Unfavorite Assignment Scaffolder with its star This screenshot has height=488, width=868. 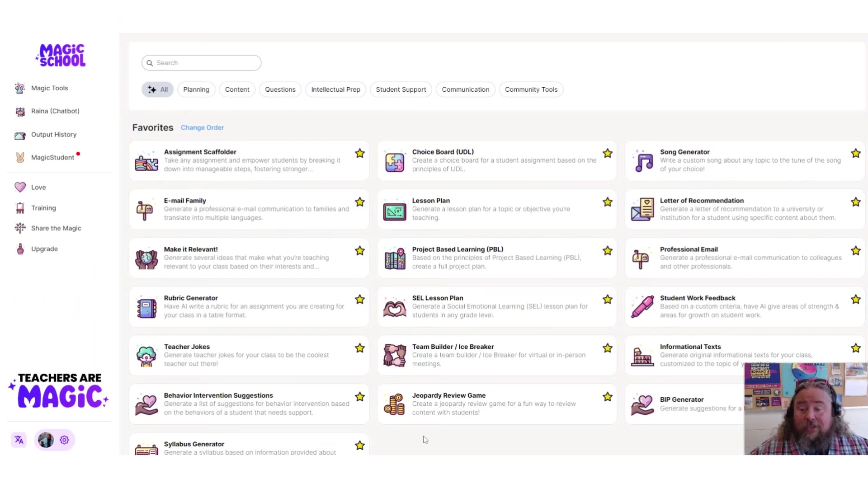click(x=360, y=153)
